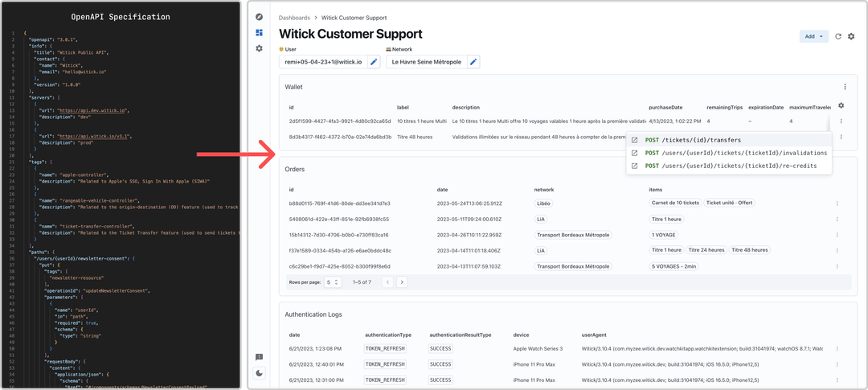Viewport: 868px width, 390px height.
Task: Open row menu for order 15b14312
Action: (837, 235)
